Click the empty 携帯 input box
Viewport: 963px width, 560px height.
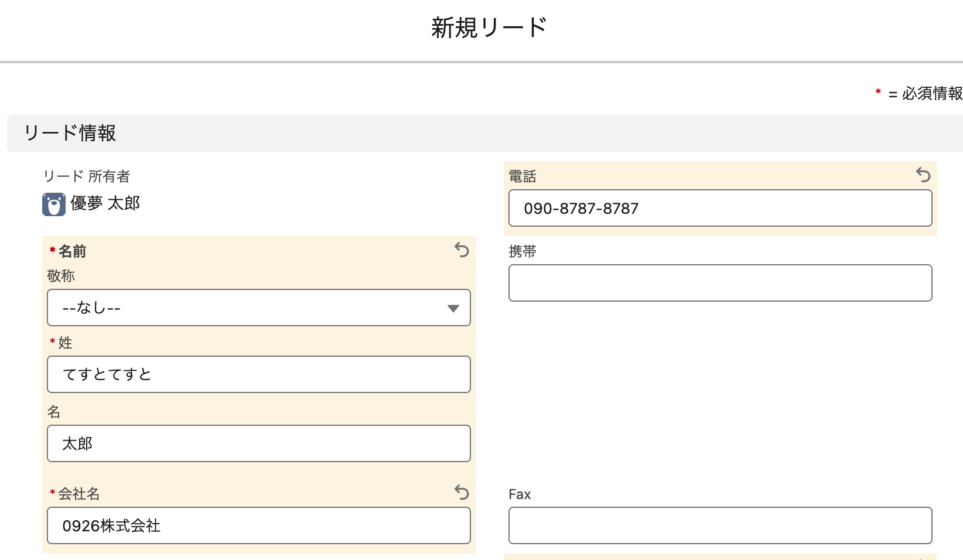click(x=720, y=283)
